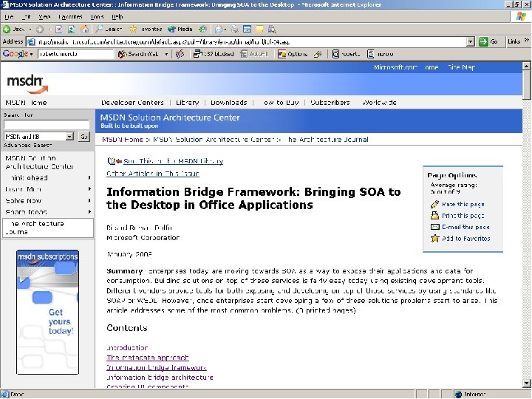Image resolution: width=532 pixels, height=399 pixels.
Task: Expand the Share Ideas sidebar submenu
Action: [89, 212]
